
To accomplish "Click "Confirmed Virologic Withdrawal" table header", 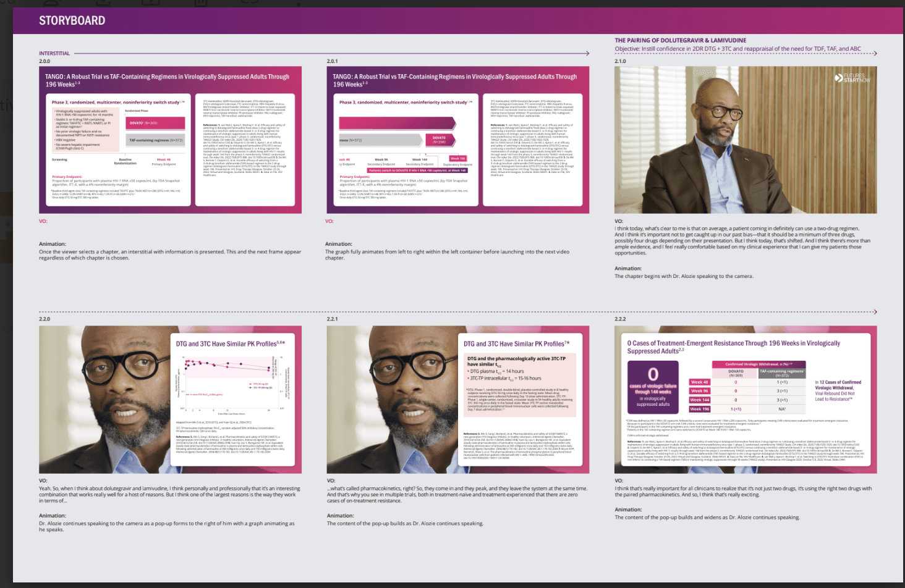I will point(758,364).
